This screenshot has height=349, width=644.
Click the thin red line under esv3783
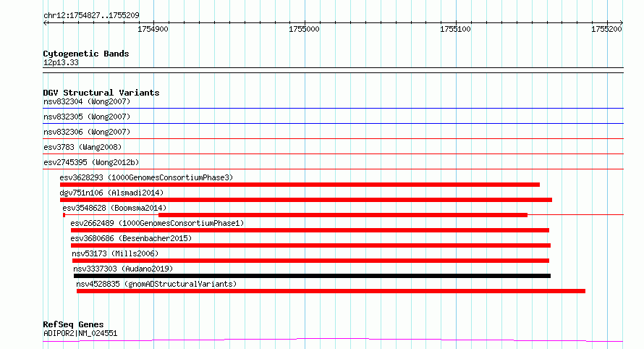333,154
